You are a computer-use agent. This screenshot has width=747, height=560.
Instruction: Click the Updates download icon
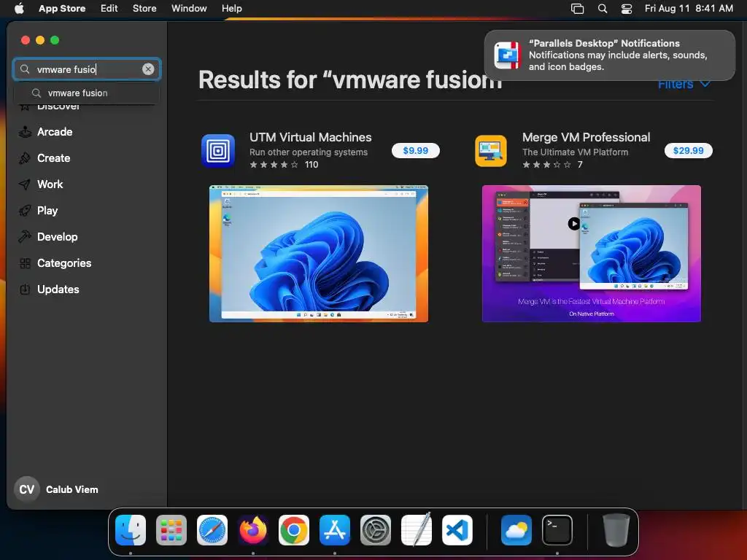(x=25, y=289)
